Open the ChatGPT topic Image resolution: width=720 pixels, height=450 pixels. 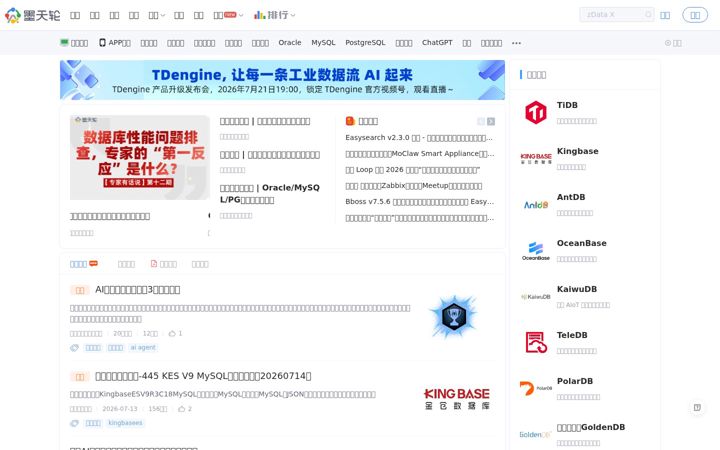point(437,42)
